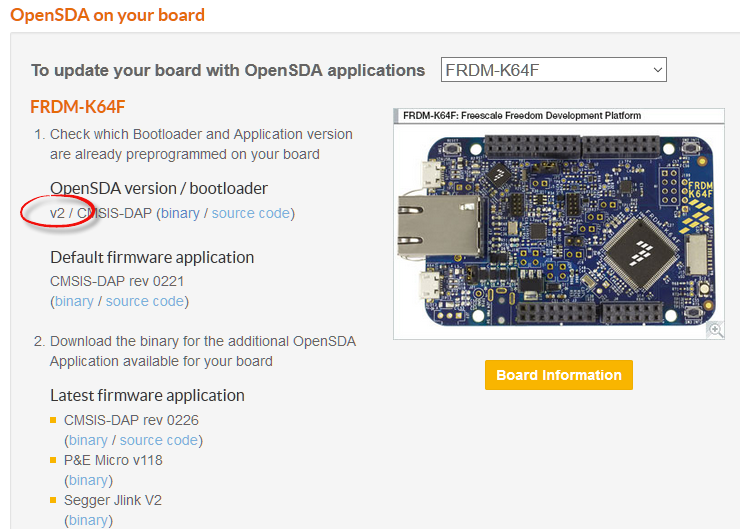Click the 'Latest firmware application' heading
The image size is (740, 529).
click(x=147, y=395)
